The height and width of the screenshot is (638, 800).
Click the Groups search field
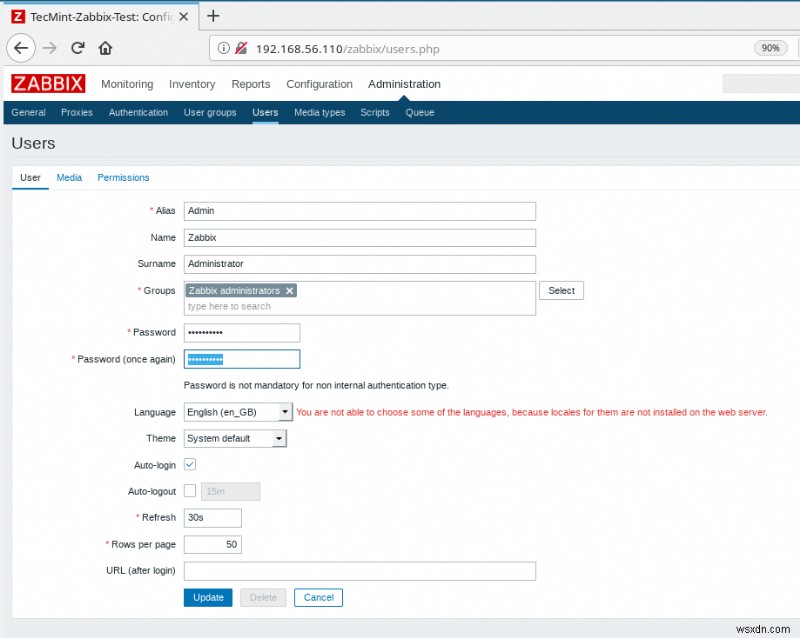click(x=360, y=306)
